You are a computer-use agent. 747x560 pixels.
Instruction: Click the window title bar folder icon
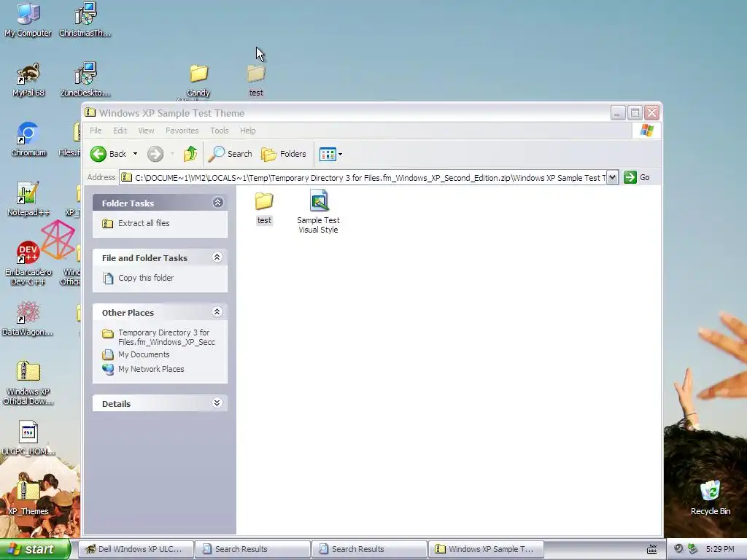(90, 113)
